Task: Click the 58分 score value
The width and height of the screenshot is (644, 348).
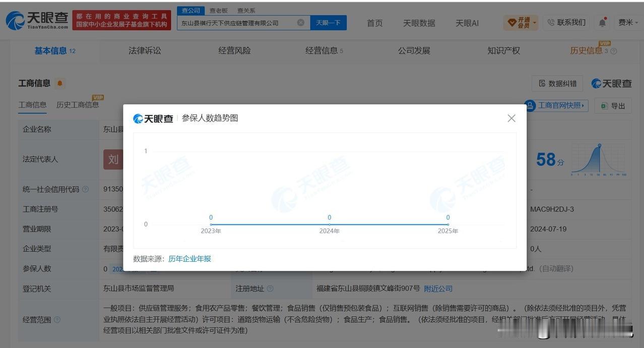Action: pyautogui.click(x=550, y=160)
